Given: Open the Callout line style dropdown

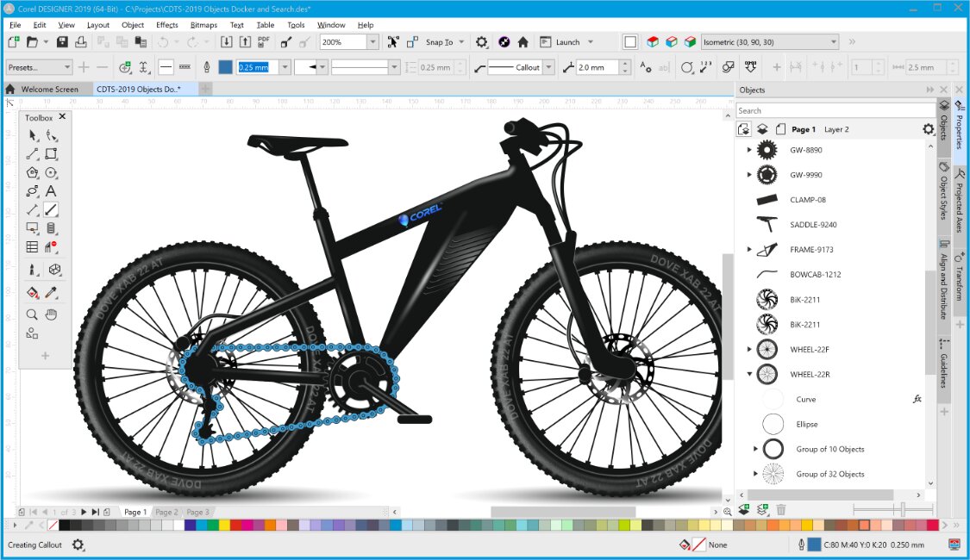Looking at the screenshot, I should 548,67.
